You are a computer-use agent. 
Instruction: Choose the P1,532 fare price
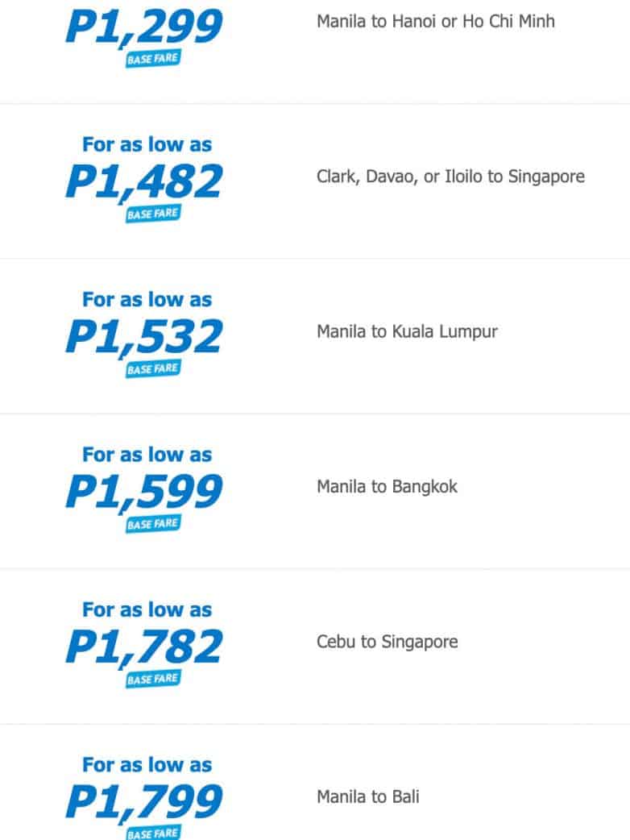coord(143,337)
